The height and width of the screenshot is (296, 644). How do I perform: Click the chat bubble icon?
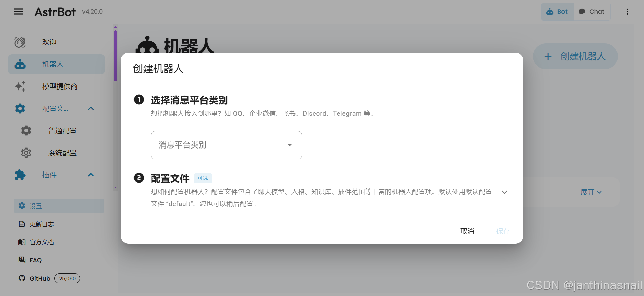582,12
